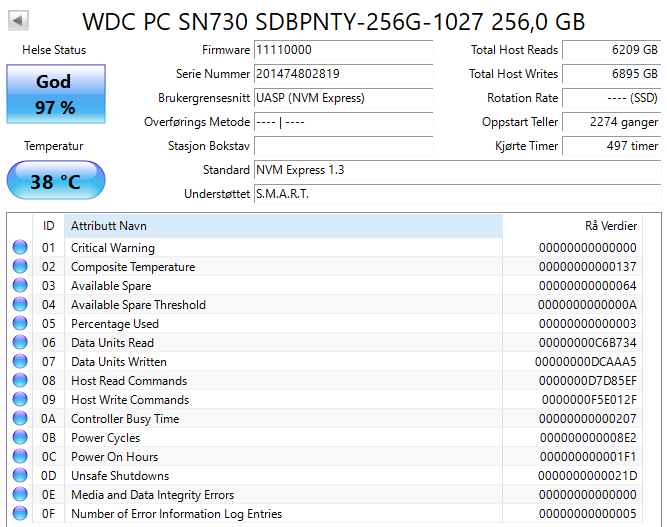This screenshot has width=667, height=527.
Task: Click the blue status icon for Critical Warning
Action: [x=20, y=248]
